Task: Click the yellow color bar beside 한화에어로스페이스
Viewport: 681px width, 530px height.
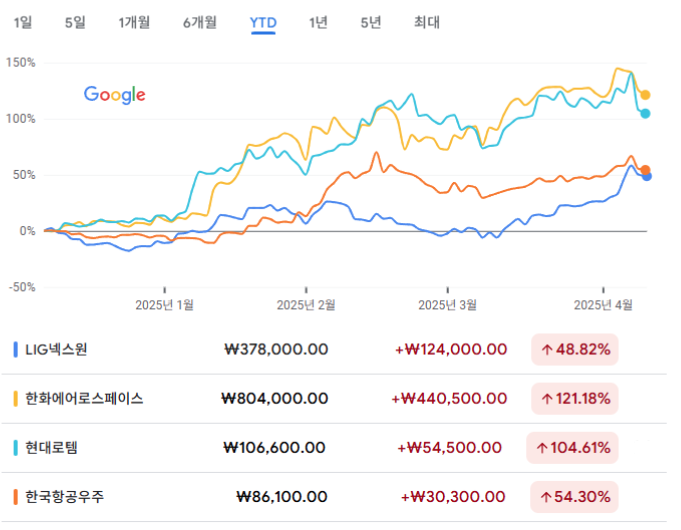Action: click(x=16, y=398)
